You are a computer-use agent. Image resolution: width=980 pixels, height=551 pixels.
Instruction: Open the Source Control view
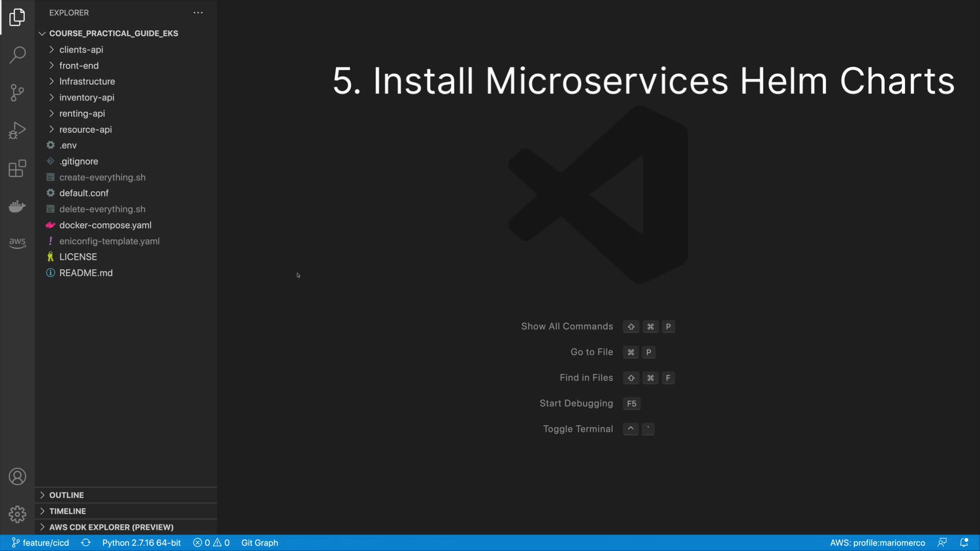point(17,92)
